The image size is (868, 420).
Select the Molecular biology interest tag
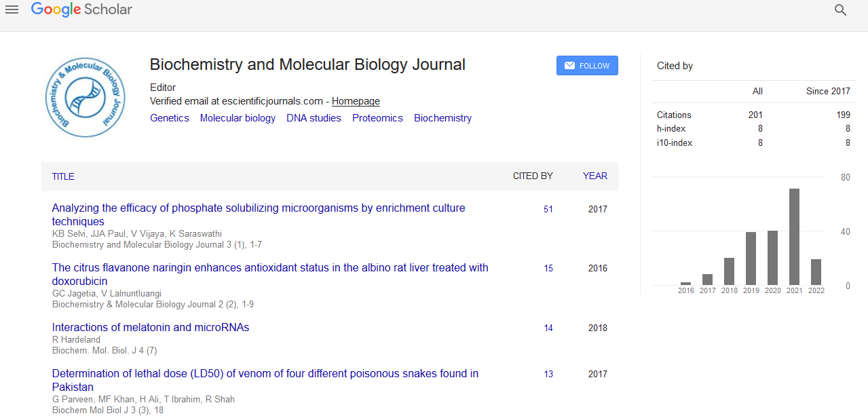[238, 118]
